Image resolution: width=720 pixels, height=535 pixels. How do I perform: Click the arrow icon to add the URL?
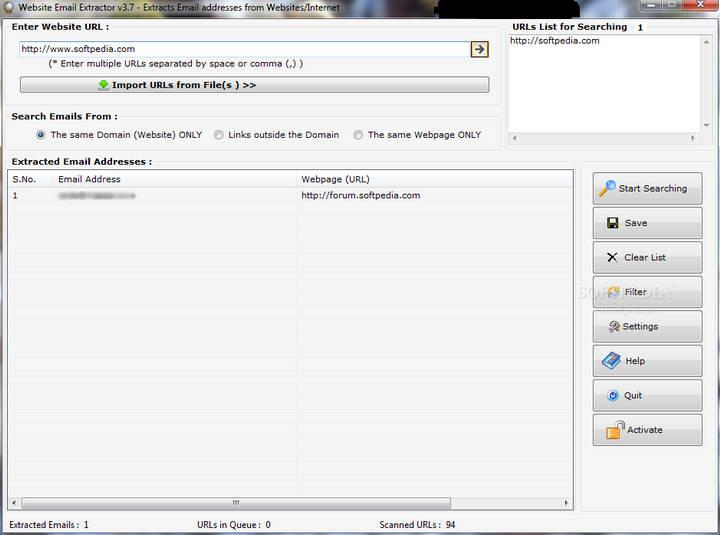[x=479, y=49]
